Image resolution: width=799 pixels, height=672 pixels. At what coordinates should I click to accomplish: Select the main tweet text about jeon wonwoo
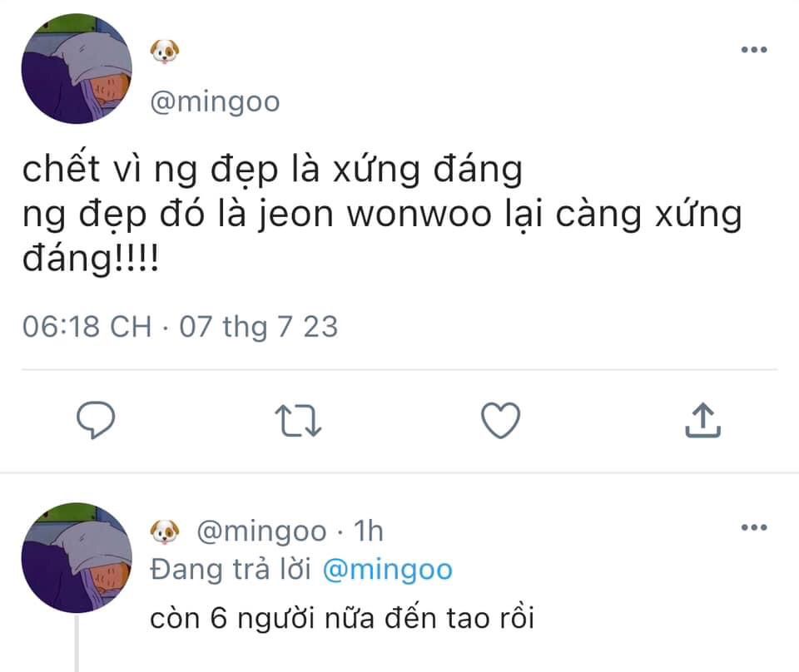(382, 214)
